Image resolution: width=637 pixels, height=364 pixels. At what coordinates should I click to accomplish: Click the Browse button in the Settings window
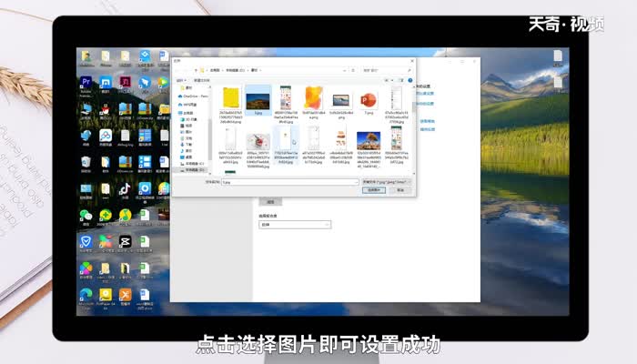click(270, 202)
